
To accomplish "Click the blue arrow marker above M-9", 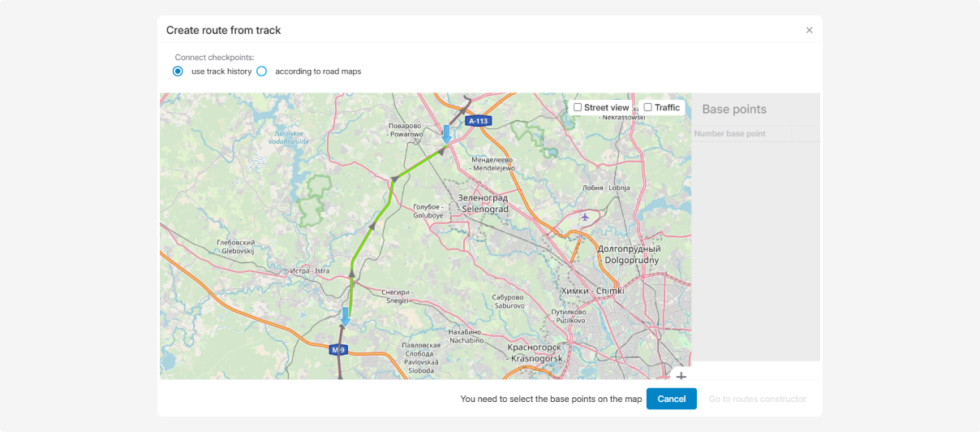I will tap(346, 316).
